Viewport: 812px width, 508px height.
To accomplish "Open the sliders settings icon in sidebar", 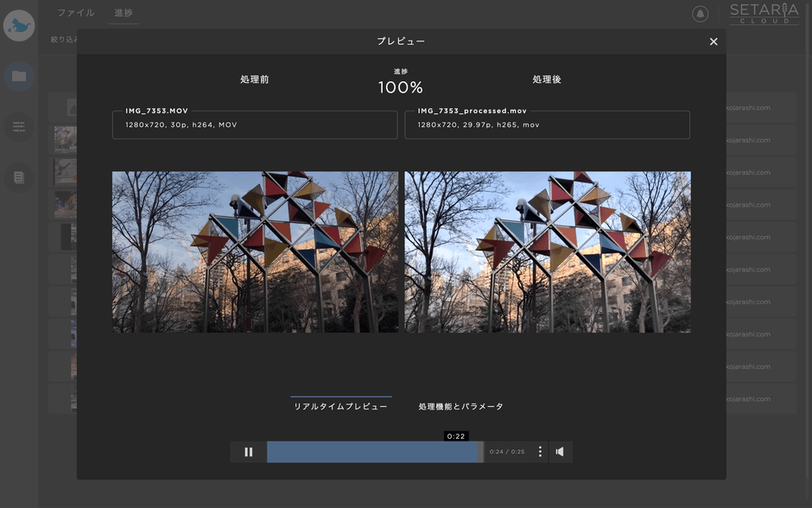I will (19, 127).
